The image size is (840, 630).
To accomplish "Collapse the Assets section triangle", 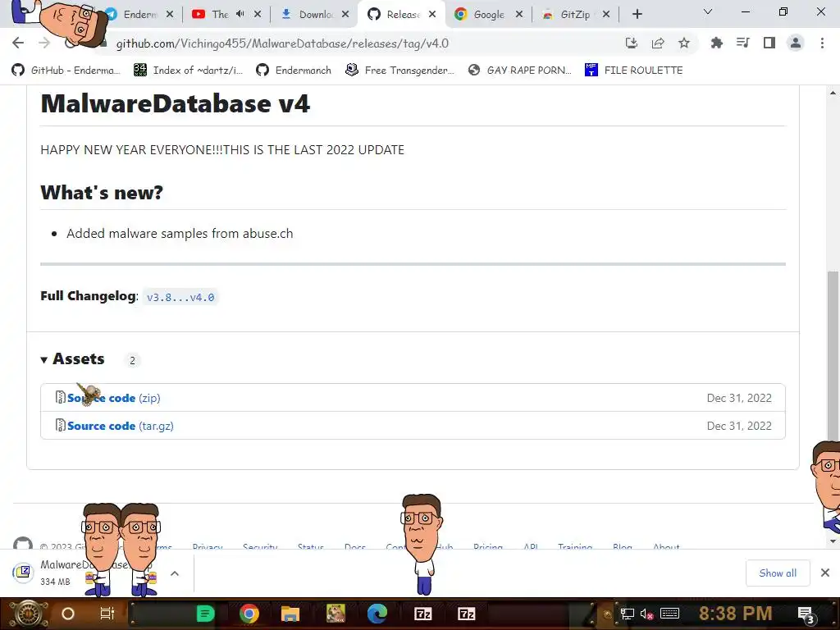I will pyautogui.click(x=44, y=360).
